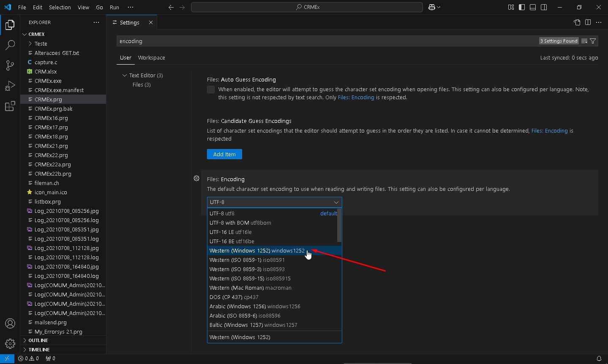Click the Add Item button

click(x=224, y=154)
